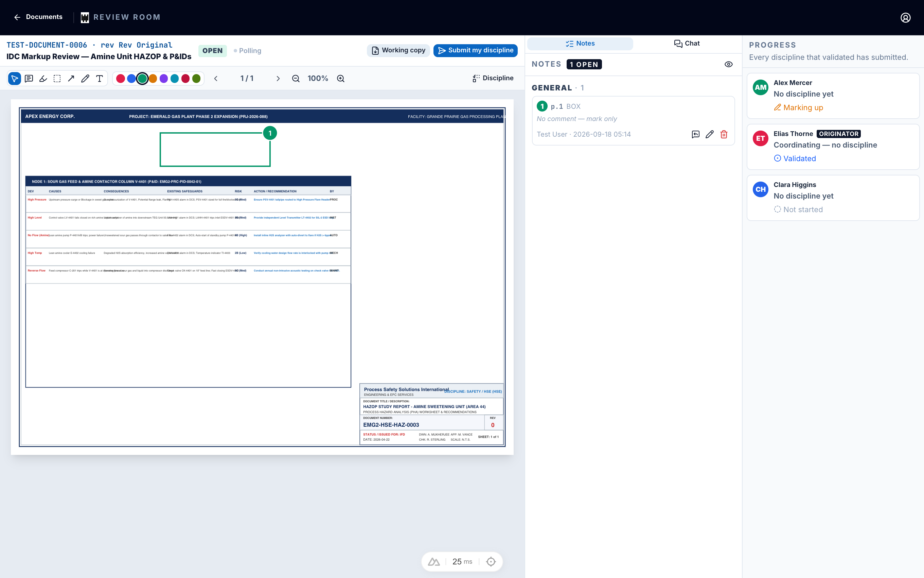
Task: Click the page indicator 1 / 1
Action: (247, 78)
